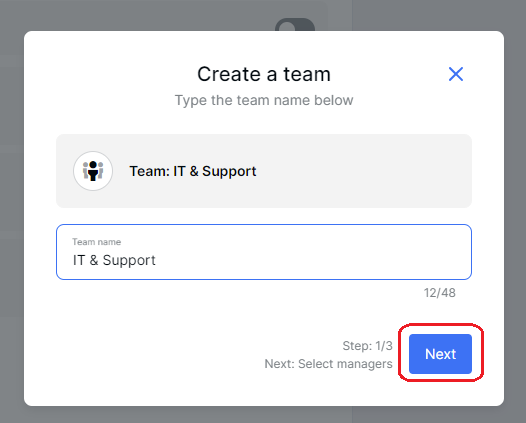Click the gray team preview card
Viewport: 526px width, 423px height.
(x=264, y=171)
